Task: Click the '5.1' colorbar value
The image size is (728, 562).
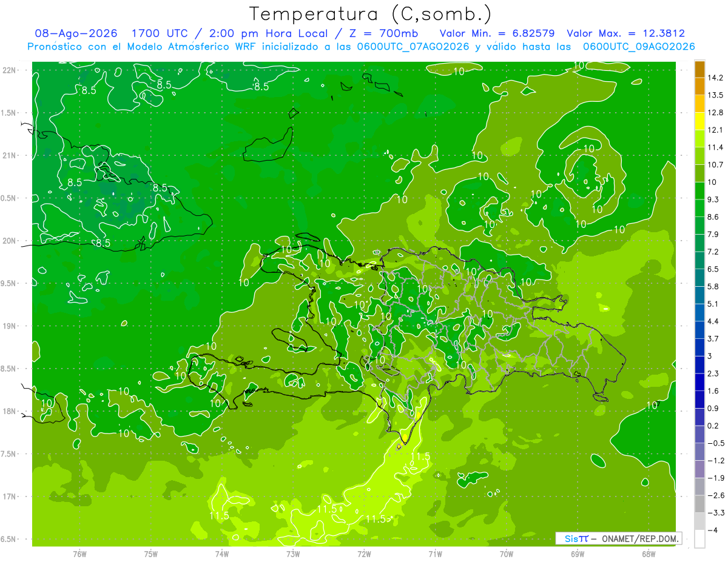Action: 715,304
